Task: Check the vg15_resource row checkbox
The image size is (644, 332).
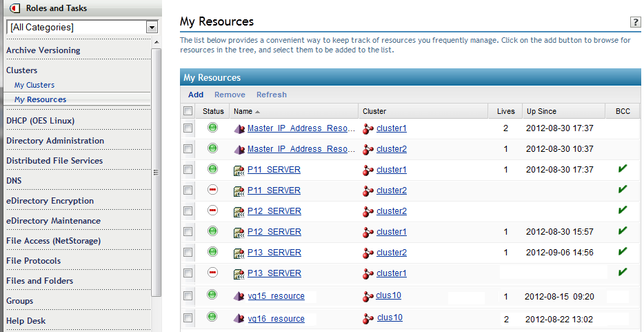Action: coord(188,296)
